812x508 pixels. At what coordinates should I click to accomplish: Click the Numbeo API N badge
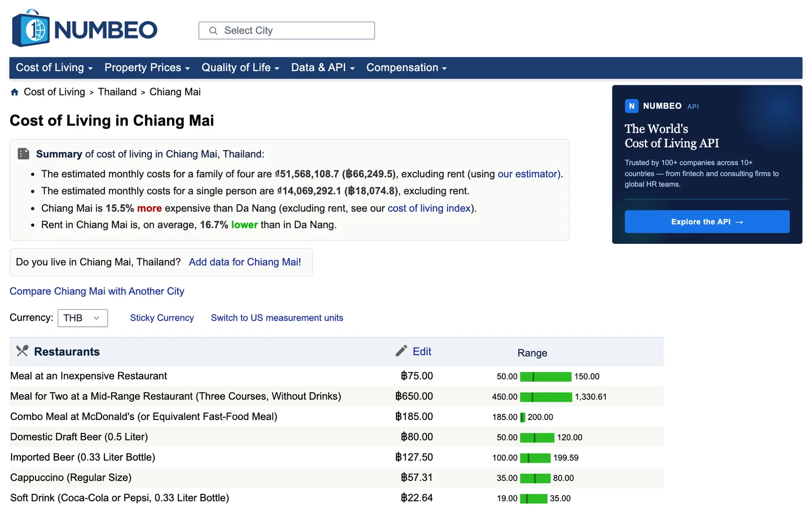click(x=631, y=106)
